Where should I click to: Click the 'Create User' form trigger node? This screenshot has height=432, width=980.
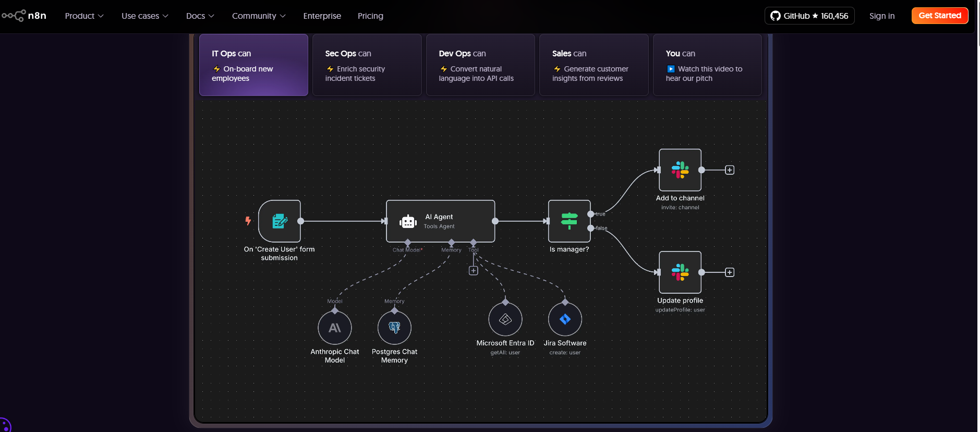[x=280, y=221]
